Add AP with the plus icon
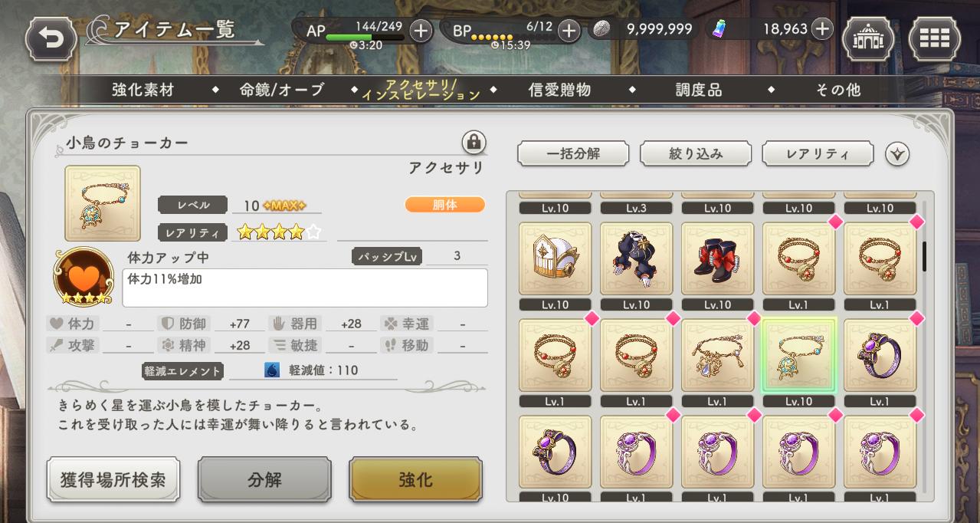Screen dimensions: 980x523 click(x=421, y=31)
